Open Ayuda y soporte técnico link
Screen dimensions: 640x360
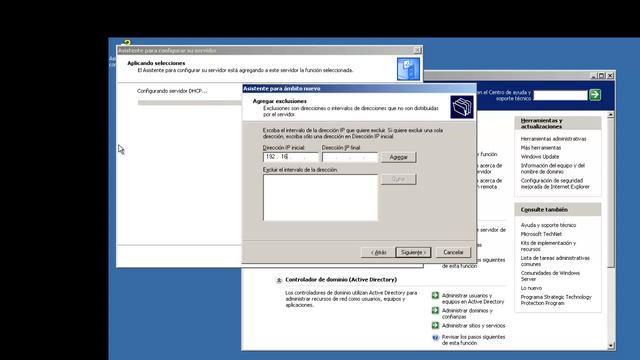pos(548,225)
